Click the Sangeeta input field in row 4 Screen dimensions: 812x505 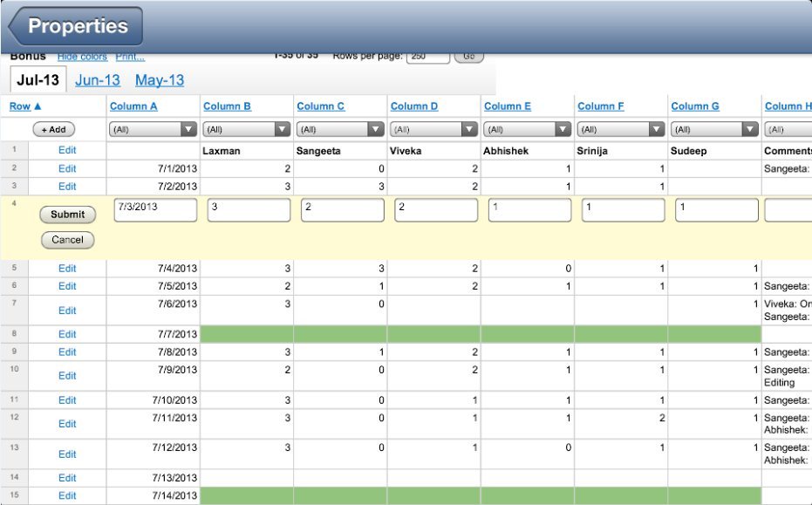tap(343, 210)
